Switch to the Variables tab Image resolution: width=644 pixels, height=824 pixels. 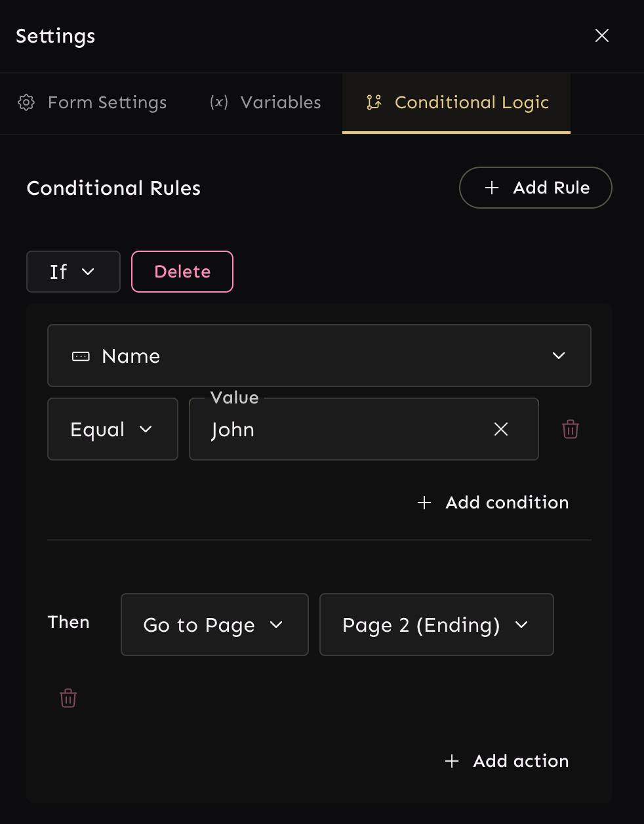pyautogui.click(x=280, y=102)
